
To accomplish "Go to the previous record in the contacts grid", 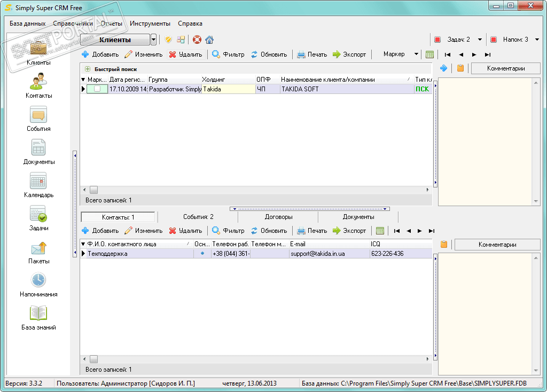I will [x=409, y=231].
